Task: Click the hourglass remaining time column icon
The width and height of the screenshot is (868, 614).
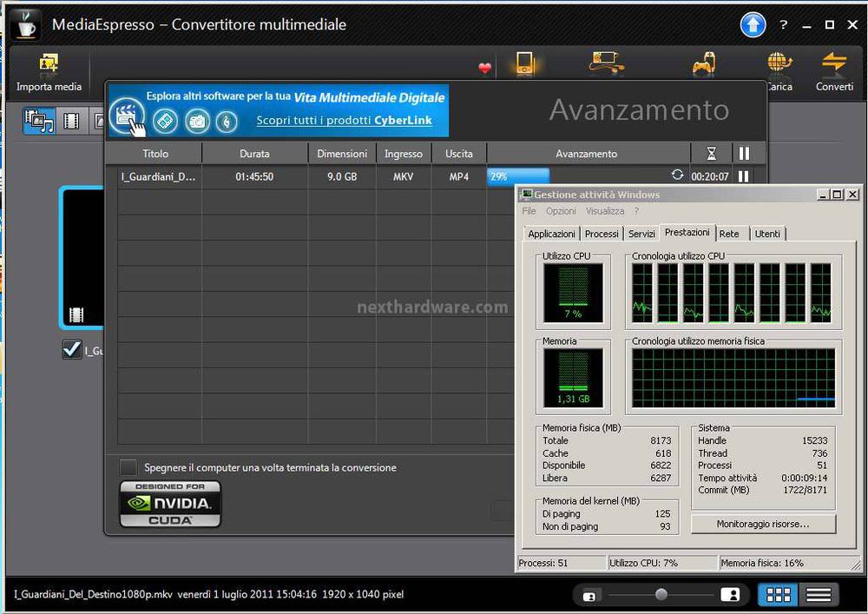Action: [x=712, y=154]
